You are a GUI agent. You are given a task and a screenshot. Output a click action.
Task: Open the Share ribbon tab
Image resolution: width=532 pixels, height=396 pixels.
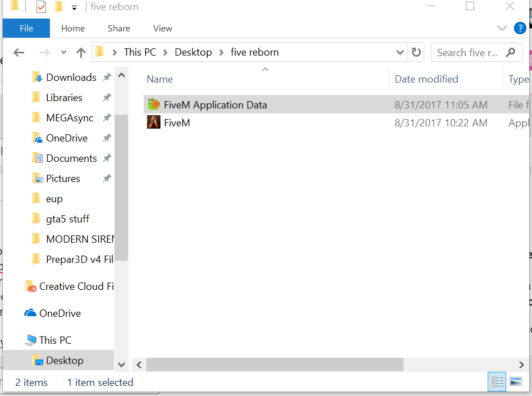pyautogui.click(x=119, y=29)
